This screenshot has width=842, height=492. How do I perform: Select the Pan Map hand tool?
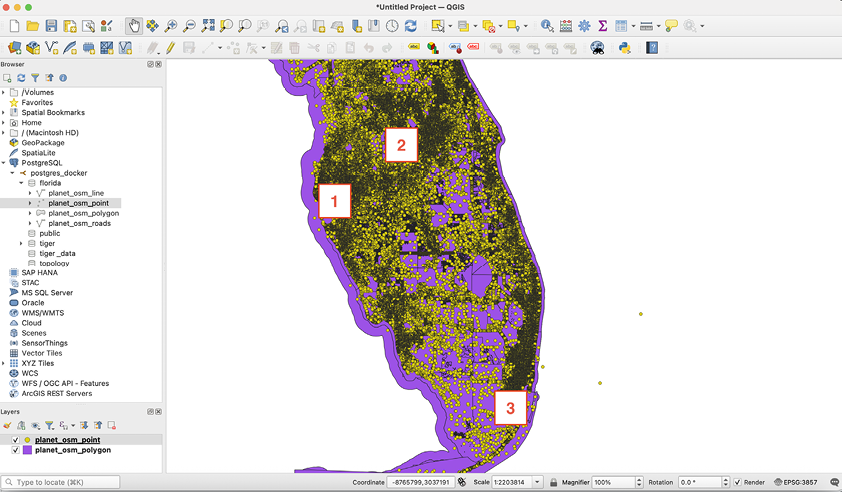(134, 26)
